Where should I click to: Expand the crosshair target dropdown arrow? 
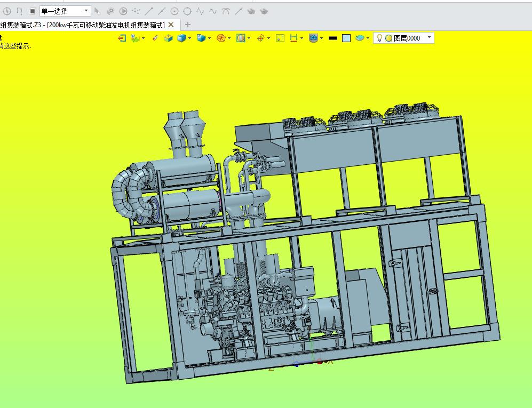click(269, 38)
